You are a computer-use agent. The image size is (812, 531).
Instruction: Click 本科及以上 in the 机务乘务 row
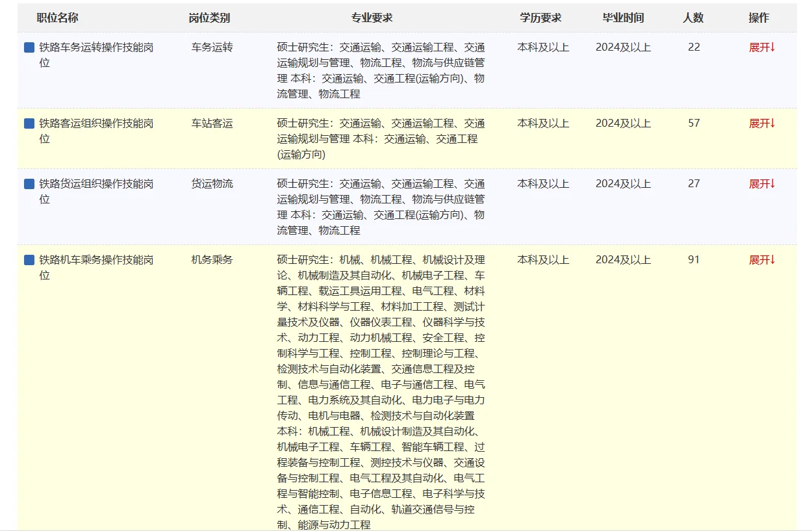543,260
